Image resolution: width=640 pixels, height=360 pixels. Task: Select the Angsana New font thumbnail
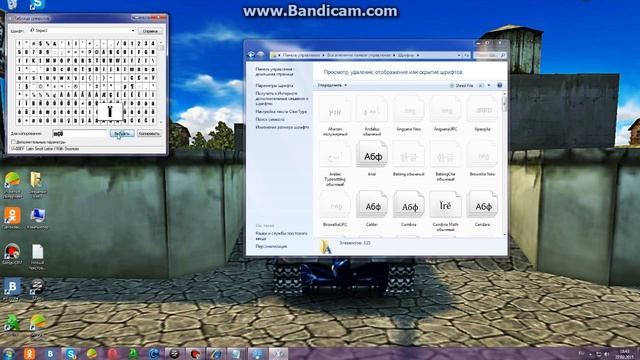tap(408, 109)
